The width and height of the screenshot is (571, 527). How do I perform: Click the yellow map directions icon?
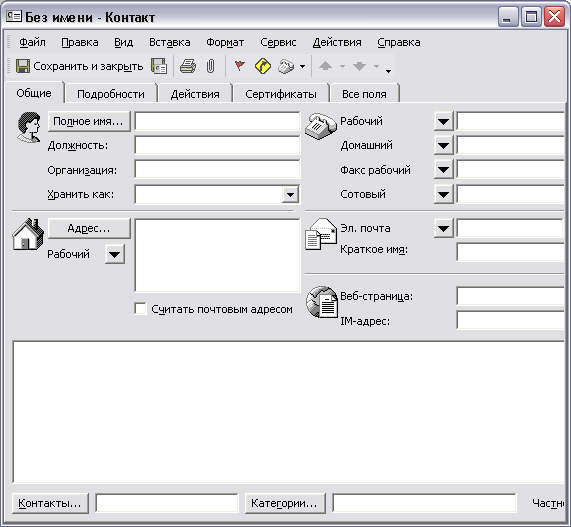(263, 66)
